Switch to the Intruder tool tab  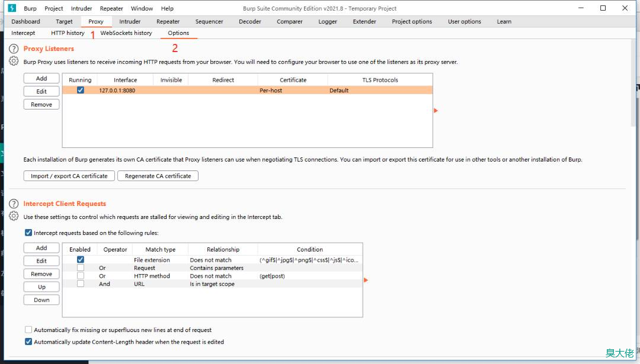coord(130,22)
